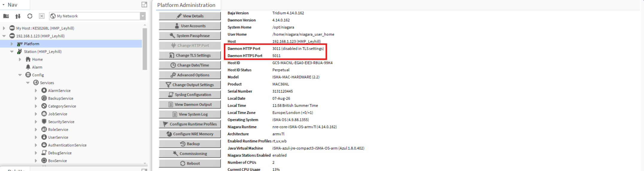The image size is (644, 171).
Task: Click Configure Runtime Profiles button
Action: [x=190, y=124]
